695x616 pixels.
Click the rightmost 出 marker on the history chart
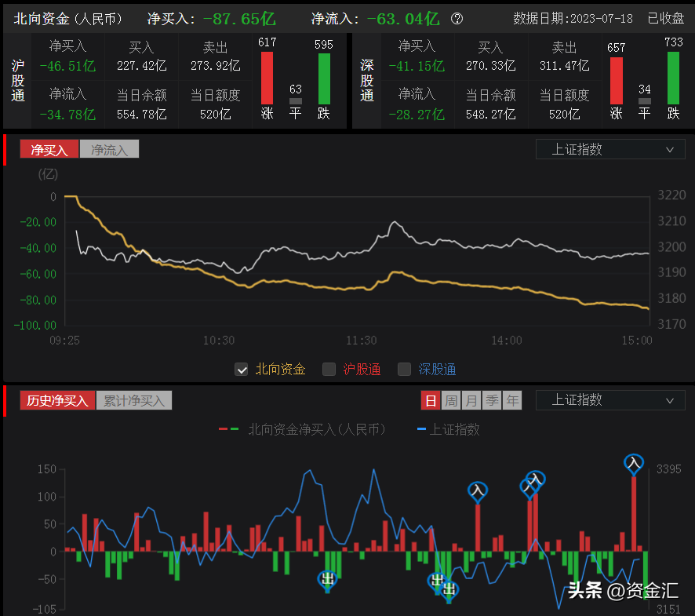449,589
